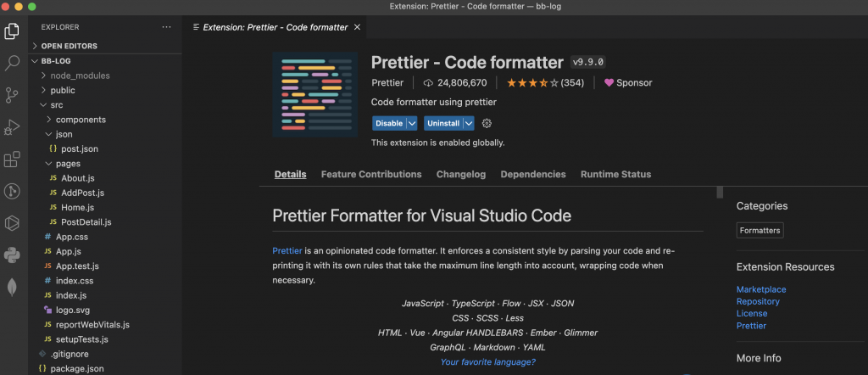Open the Source Control view
The width and height of the screenshot is (868, 375).
coord(12,94)
